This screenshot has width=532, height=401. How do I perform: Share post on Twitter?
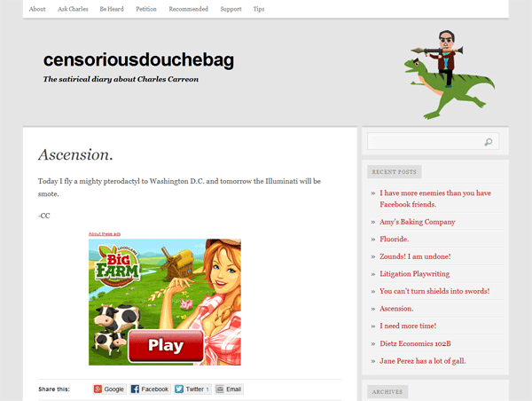click(x=192, y=389)
